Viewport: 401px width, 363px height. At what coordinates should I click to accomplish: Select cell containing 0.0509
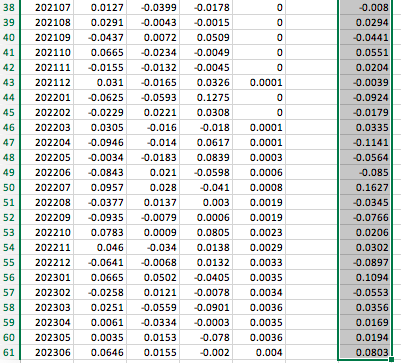[206, 37]
